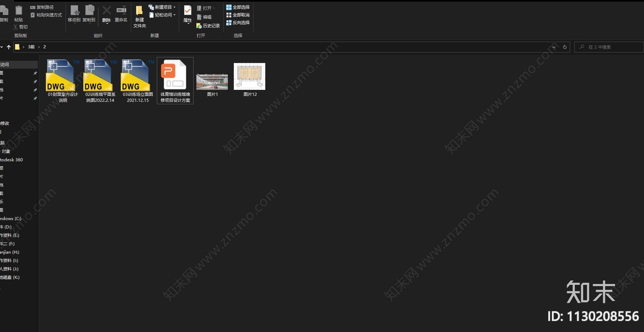Click 编辑 (edit) in the ribbon
This screenshot has width=644, height=332.
[204, 17]
